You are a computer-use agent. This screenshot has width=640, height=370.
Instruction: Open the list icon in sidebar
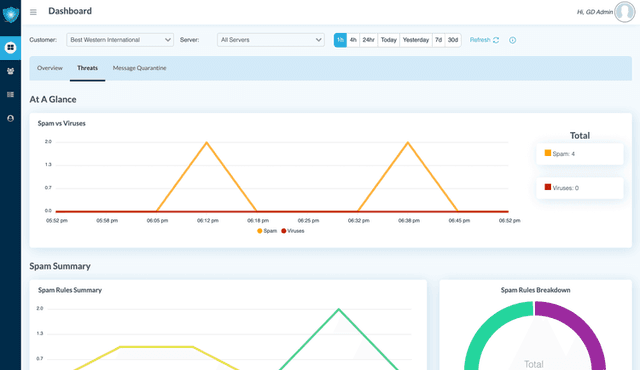click(x=11, y=95)
